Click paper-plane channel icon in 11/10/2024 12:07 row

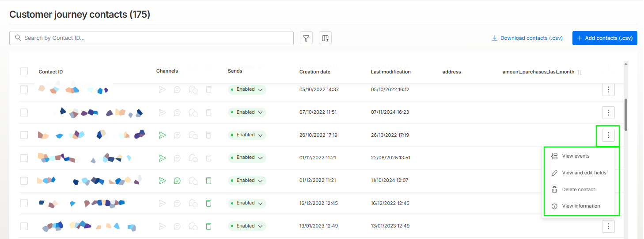click(x=163, y=181)
